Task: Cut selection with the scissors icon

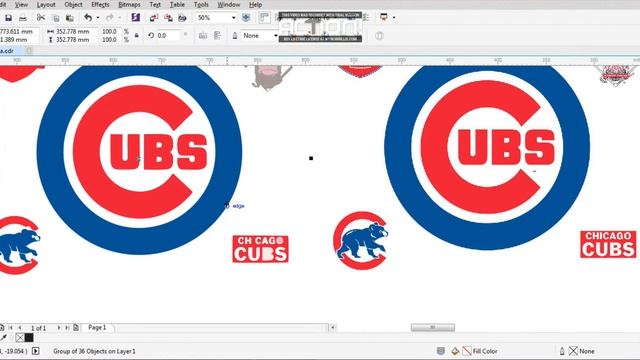Action: 41,18
